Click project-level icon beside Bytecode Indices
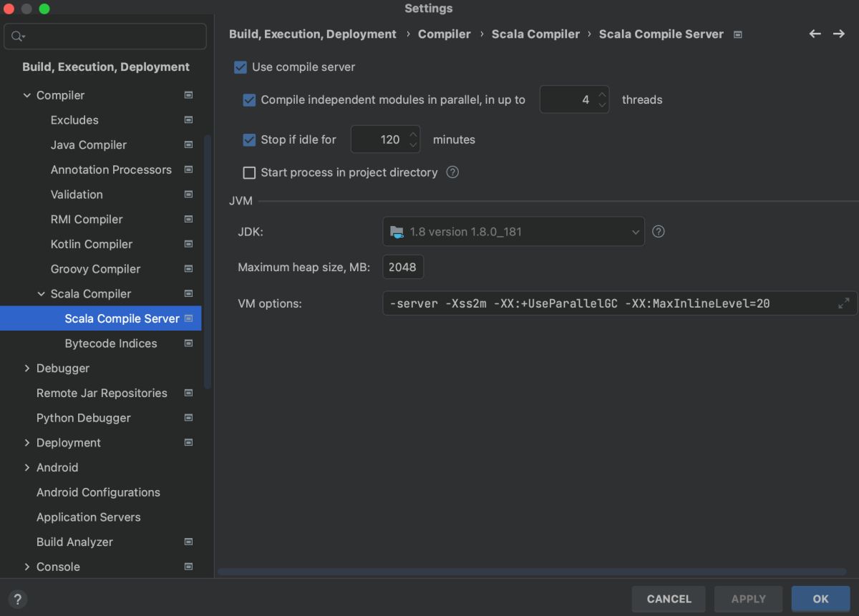 pyautogui.click(x=188, y=343)
